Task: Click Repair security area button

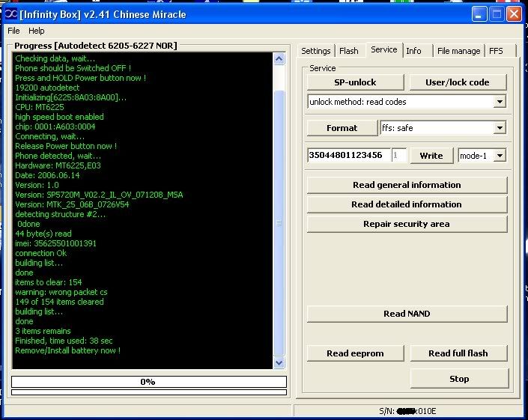Action: point(407,224)
